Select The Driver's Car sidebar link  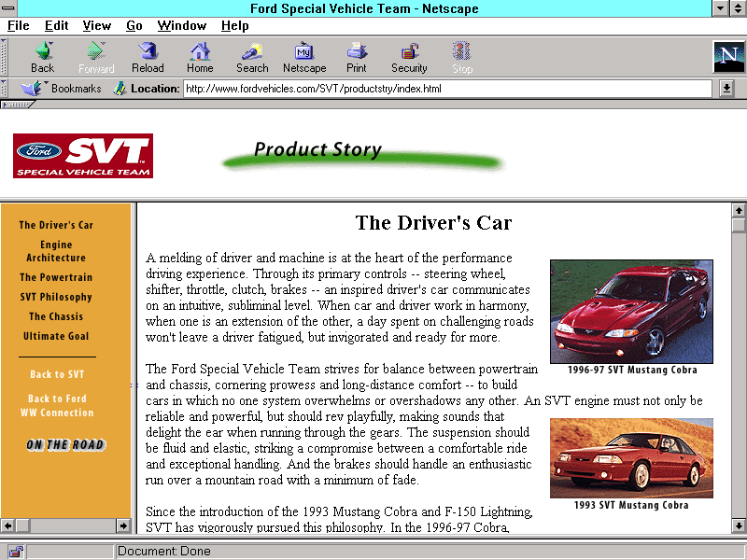[x=56, y=225]
